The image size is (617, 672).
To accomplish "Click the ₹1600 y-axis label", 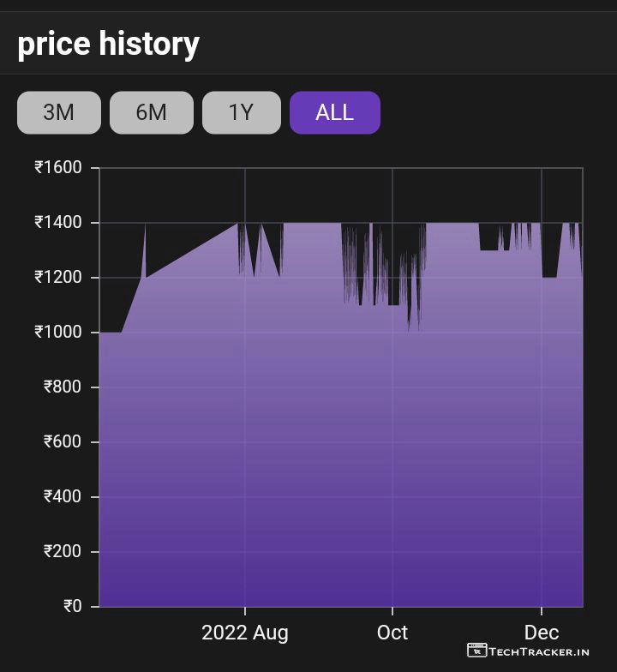I will pyautogui.click(x=58, y=167).
